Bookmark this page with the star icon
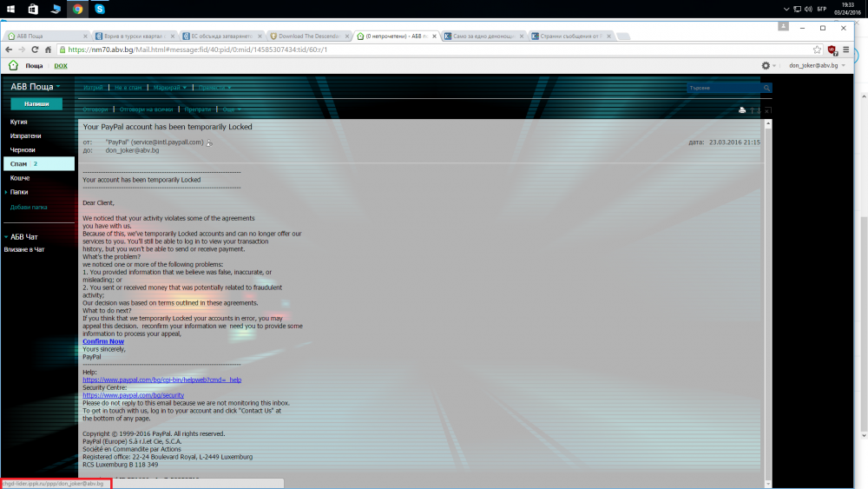The image size is (868, 489). (817, 50)
